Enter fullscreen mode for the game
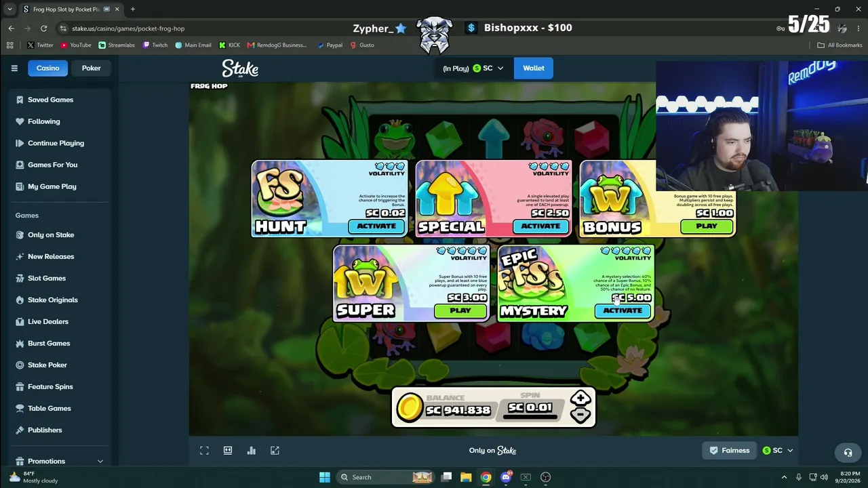The width and height of the screenshot is (868, 488). (204, 450)
